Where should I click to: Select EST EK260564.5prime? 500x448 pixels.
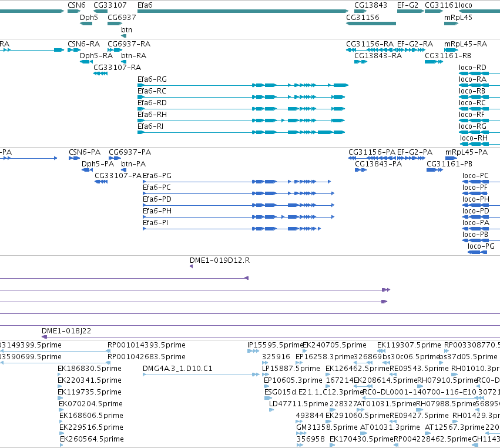tap(92, 439)
